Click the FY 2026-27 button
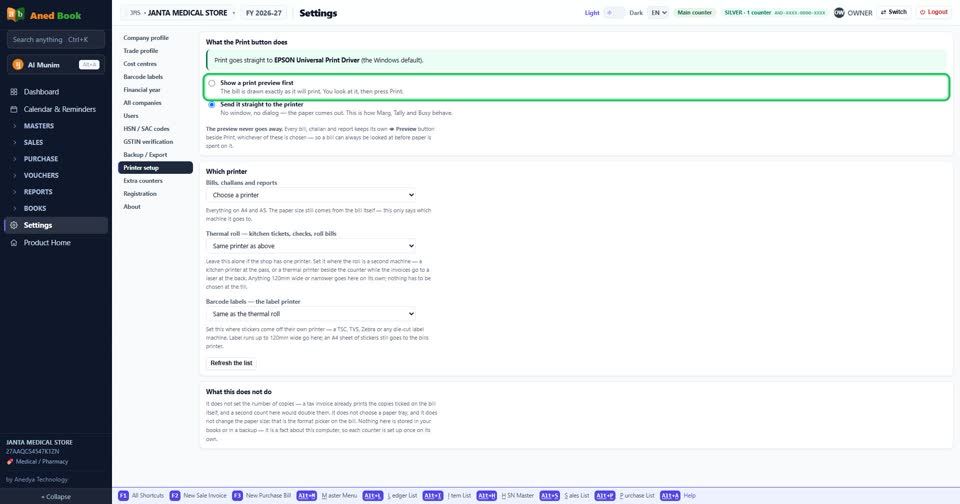This screenshot has height=504, width=960. coord(263,13)
